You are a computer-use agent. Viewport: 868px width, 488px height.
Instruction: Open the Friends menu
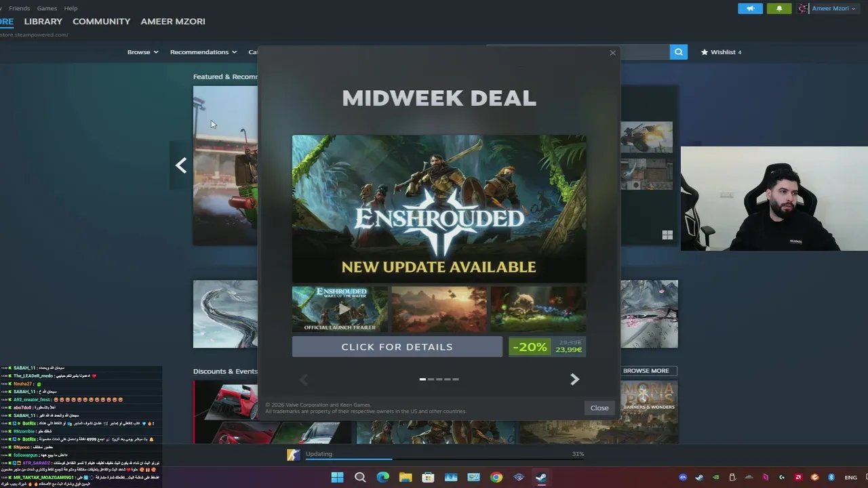(19, 8)
